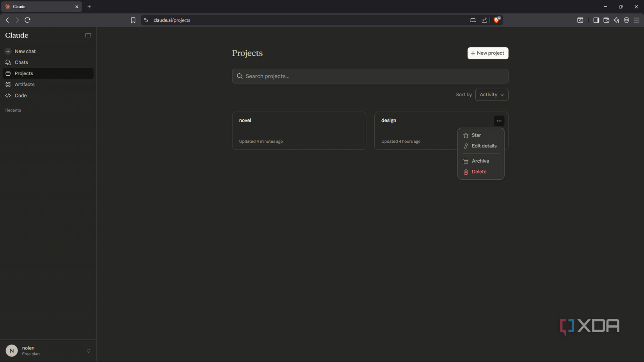Click the Free plan text under nolen
The image size is (644, 362).
(31, 354)
